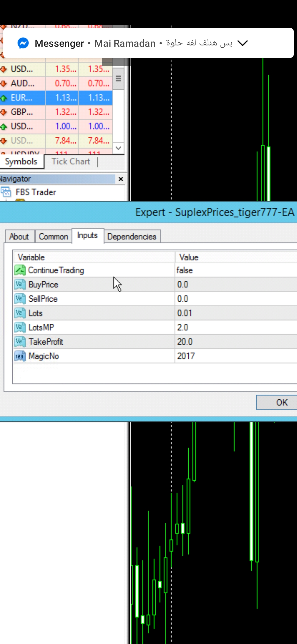The image size is (297, 644).
Task: Close the Navigator panel
Action: point(121,179)
